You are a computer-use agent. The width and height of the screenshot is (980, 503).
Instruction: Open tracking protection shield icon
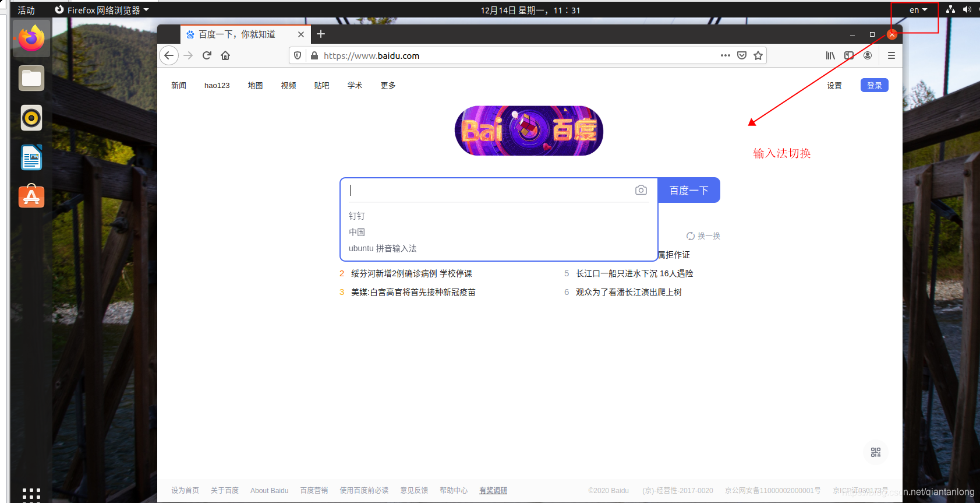coord(298,55)
